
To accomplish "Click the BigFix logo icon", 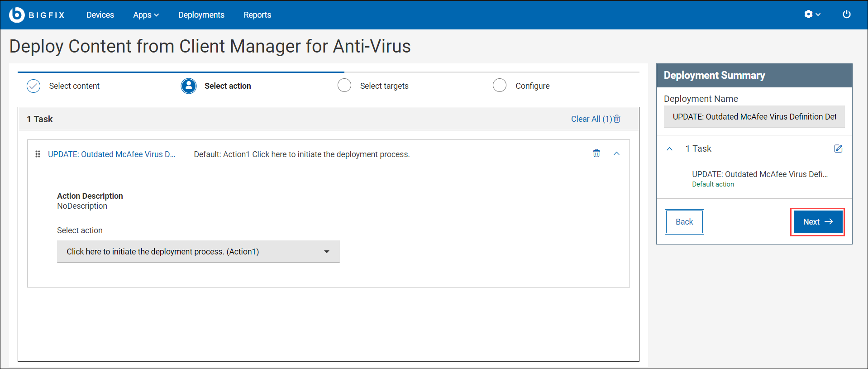I will [x=17, y=14].
